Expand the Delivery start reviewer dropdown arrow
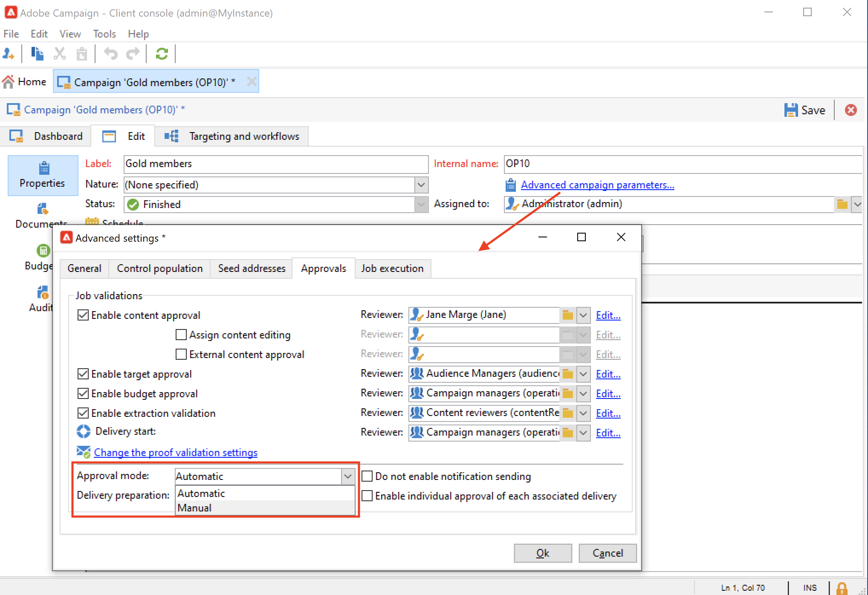Viewport: 868px width, 595px height. pyautogui.click(x=583, y=433)
